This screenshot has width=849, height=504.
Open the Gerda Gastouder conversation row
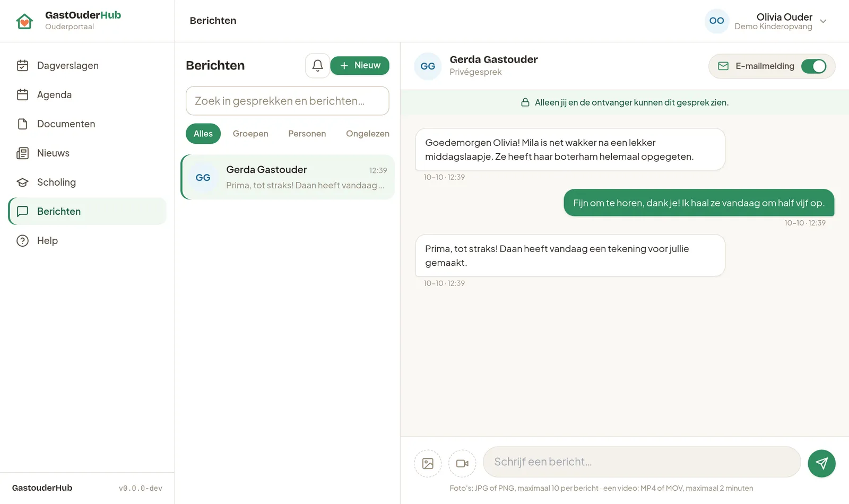point(288,177)
